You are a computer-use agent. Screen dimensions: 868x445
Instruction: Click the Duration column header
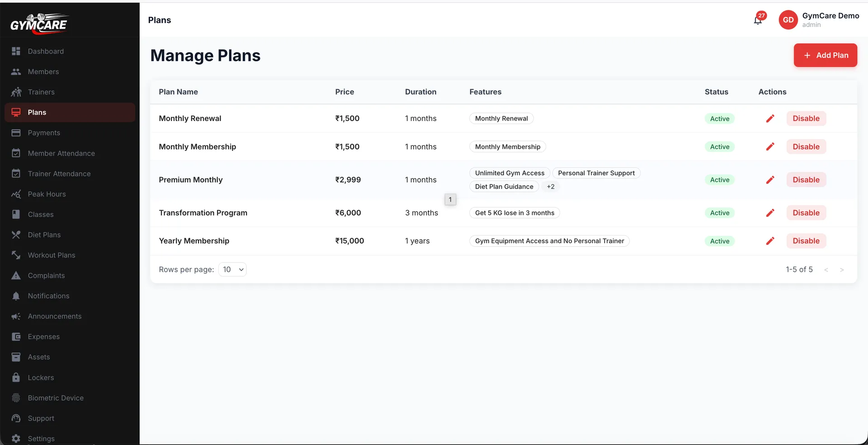pos(420,92)
